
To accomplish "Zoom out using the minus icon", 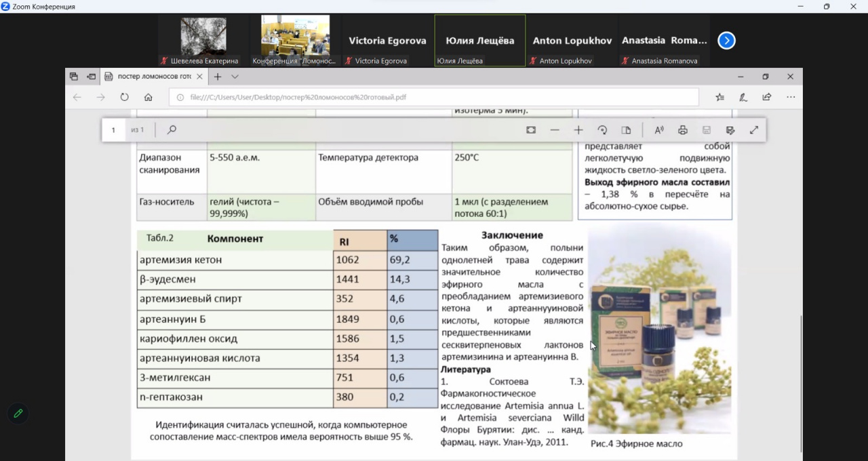I will tap(555, 130).
